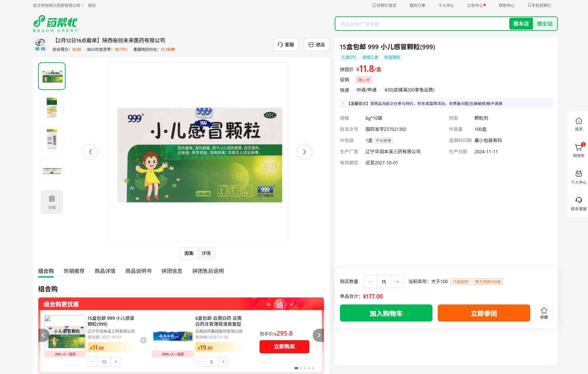588x374 pixels.
Task: Click the green 加入购物车 button
Action: (x=386, y=313)
